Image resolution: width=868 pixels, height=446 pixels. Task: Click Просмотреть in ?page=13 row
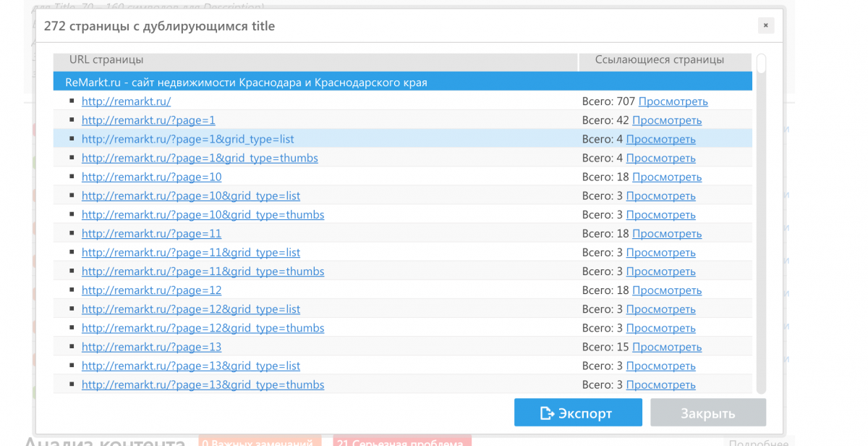(667, 347)
